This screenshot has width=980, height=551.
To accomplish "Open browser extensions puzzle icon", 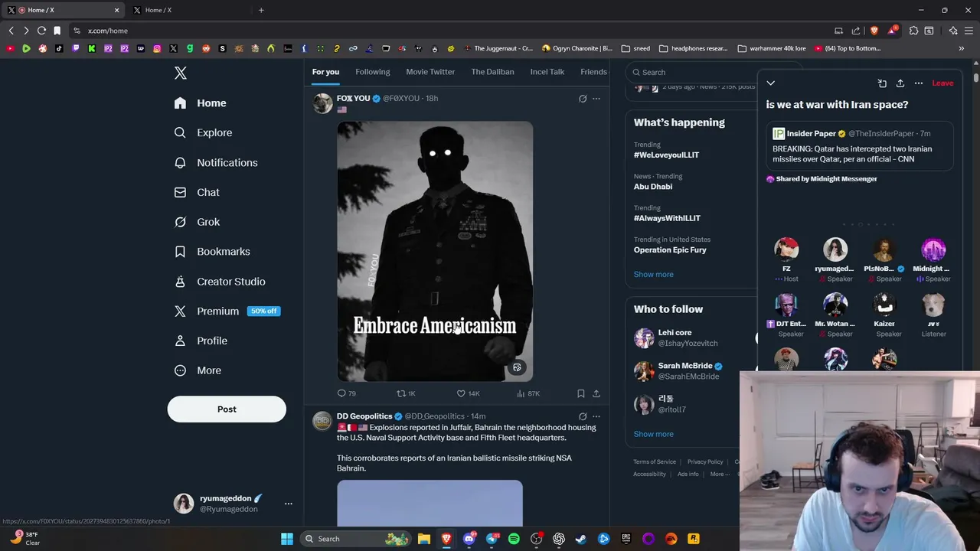I will click(913, 31).
